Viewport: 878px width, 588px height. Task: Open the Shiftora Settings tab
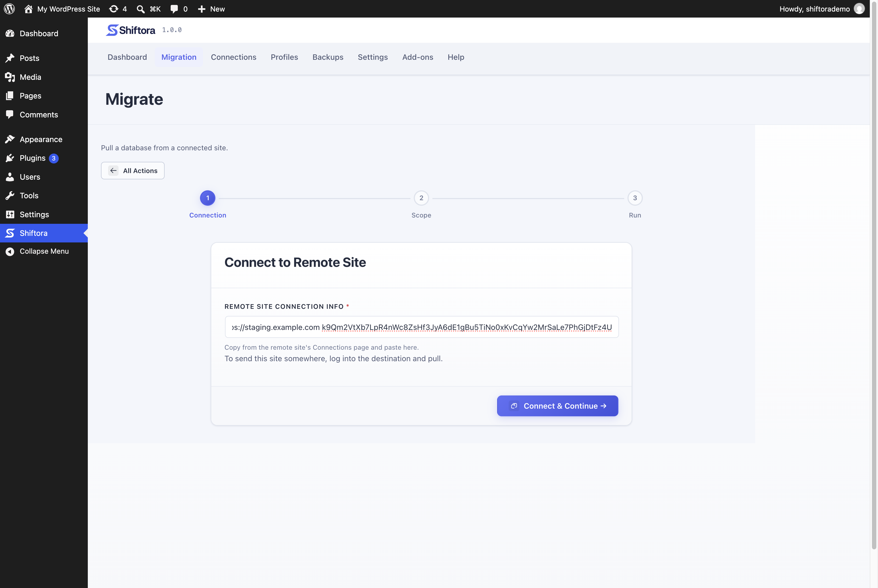tap(373, 57)
